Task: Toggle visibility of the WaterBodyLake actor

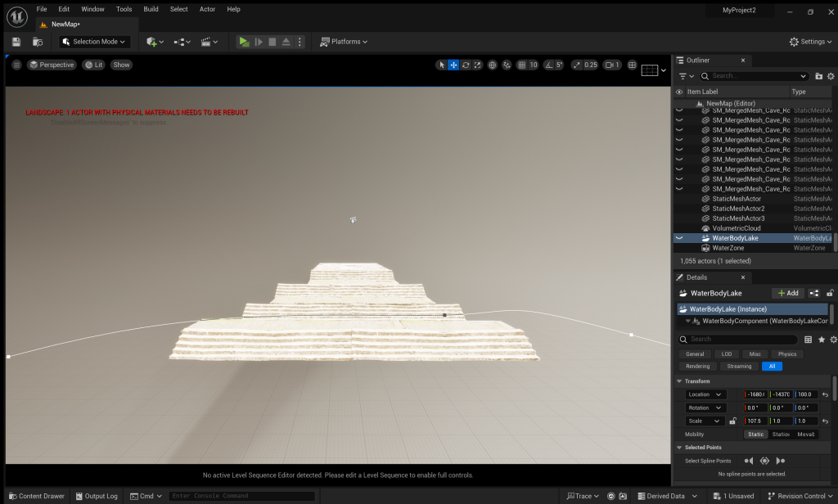Action: 679,238
